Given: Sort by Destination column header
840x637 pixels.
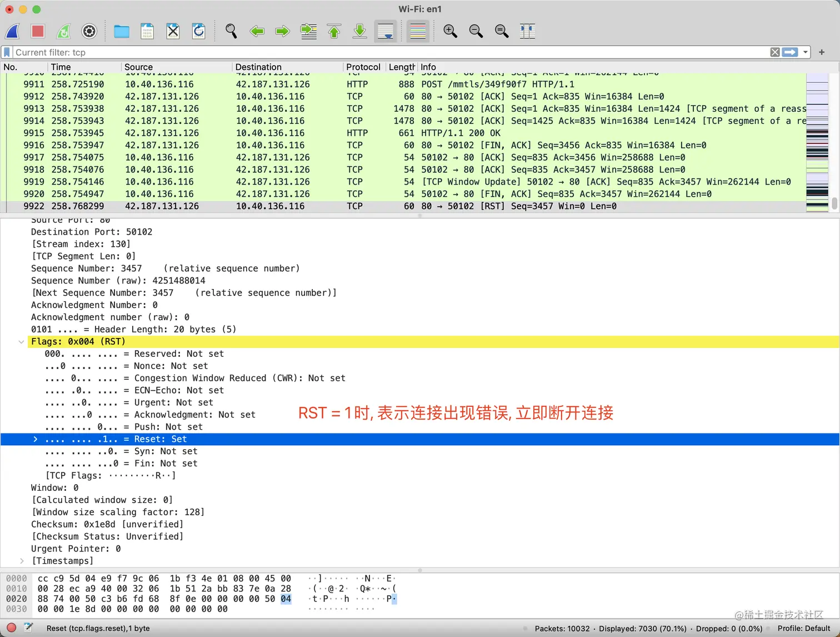Looking at the screenshot, I should (288, 67).
